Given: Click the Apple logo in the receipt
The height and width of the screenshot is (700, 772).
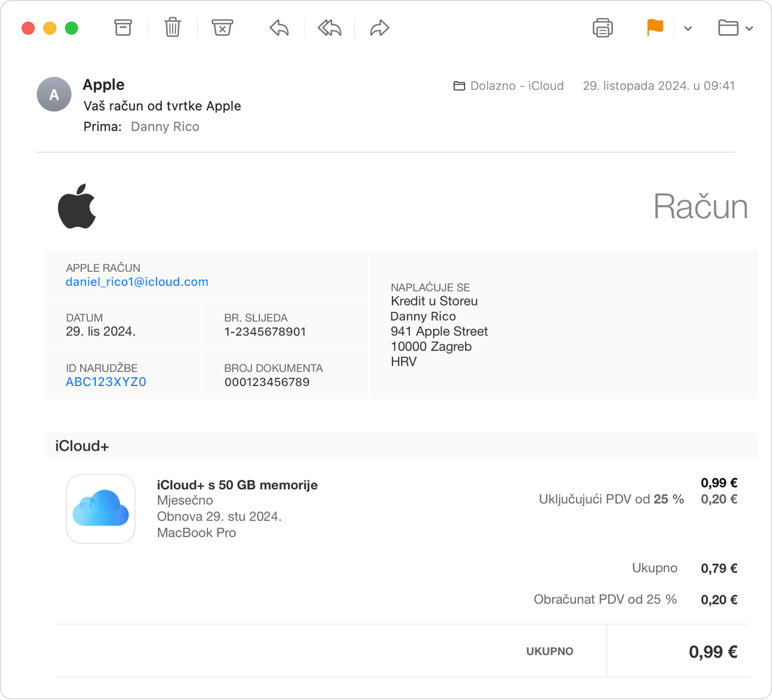Looking at the screenshot, I should pos(77,206).
